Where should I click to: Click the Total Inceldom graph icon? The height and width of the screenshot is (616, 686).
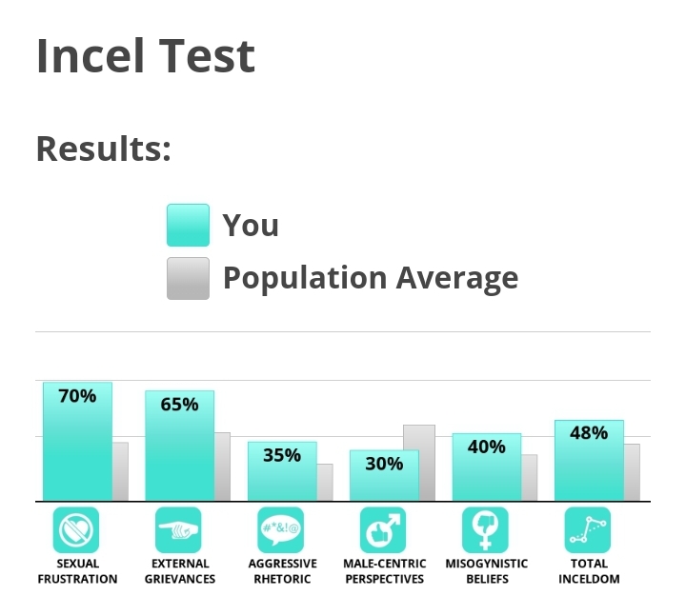(x=587, y=530)
